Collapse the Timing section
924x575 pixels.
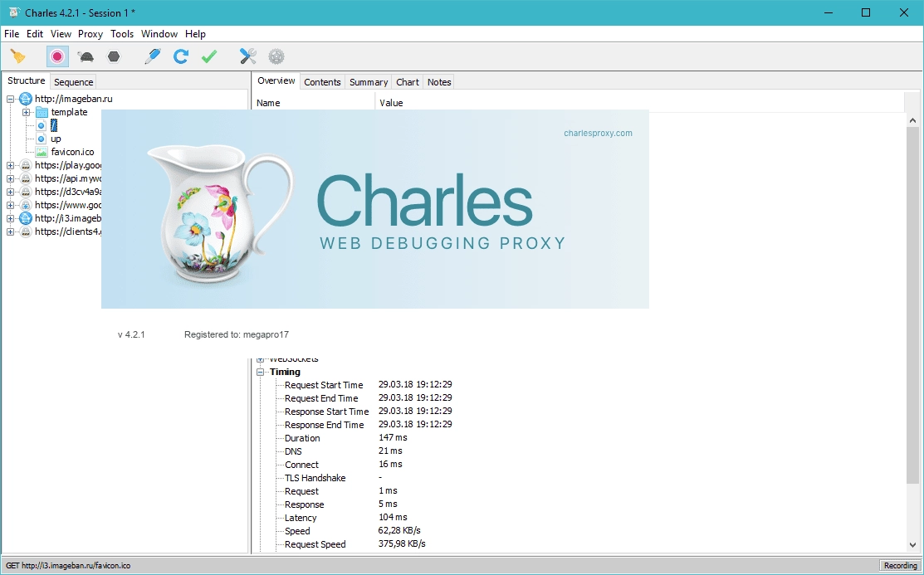260,372
